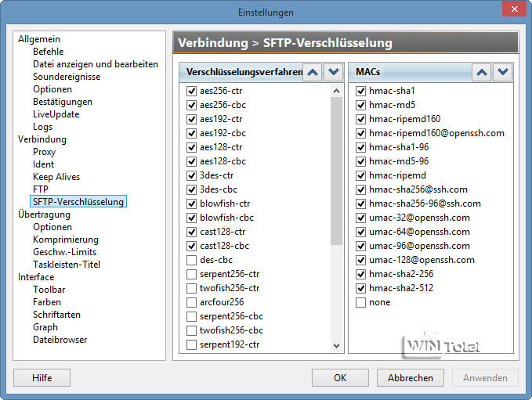Open FTP settings page
This screenshot has height=400, width=532.
coord(41,189)
